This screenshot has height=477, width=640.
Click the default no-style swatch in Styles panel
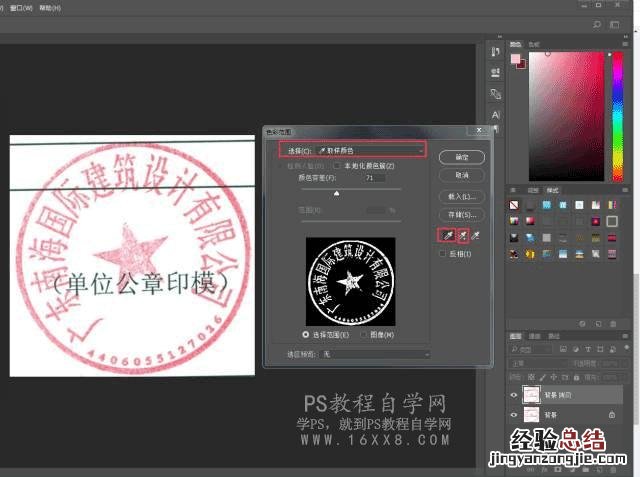(x=515, y=206)
